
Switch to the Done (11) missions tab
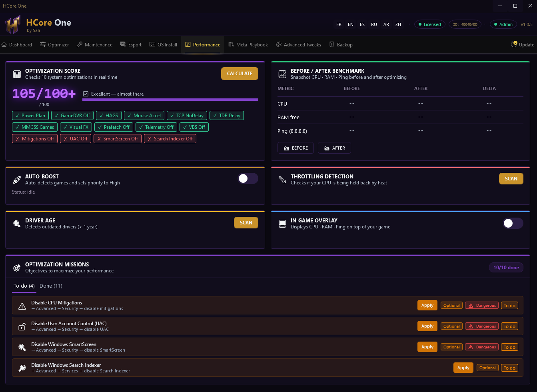pyautogui.click(x=51, y=286)
